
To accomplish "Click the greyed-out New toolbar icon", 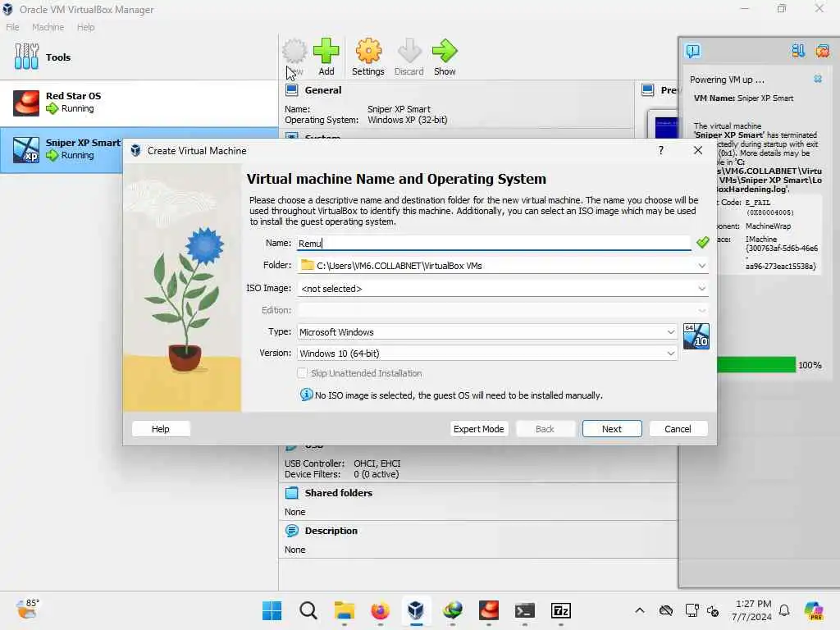I will pos(294,52).
